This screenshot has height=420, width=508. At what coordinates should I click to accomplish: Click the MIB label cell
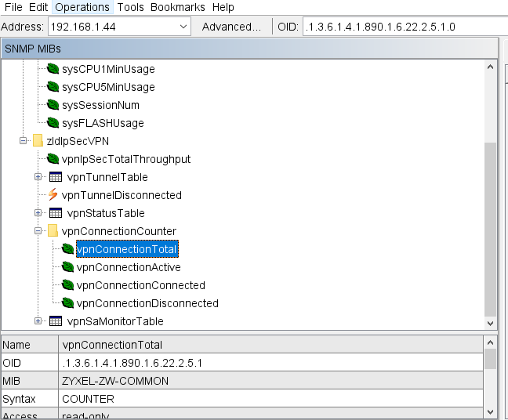(30, 381)
